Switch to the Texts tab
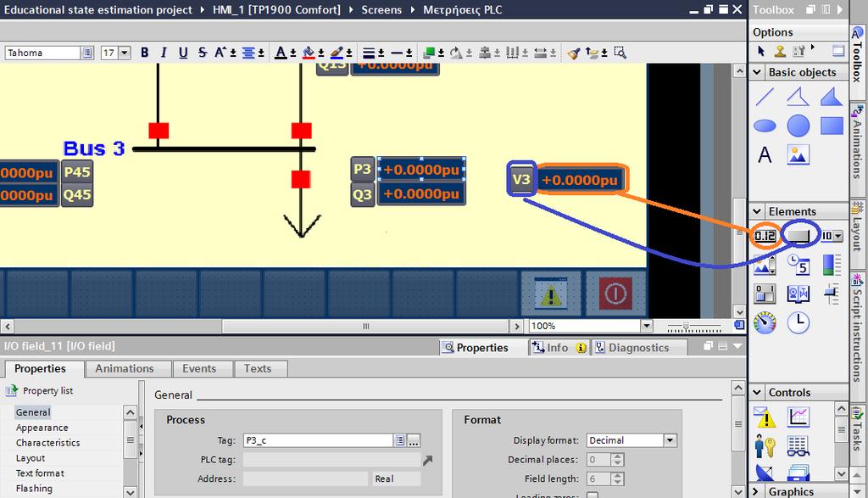 click(258, 368)
